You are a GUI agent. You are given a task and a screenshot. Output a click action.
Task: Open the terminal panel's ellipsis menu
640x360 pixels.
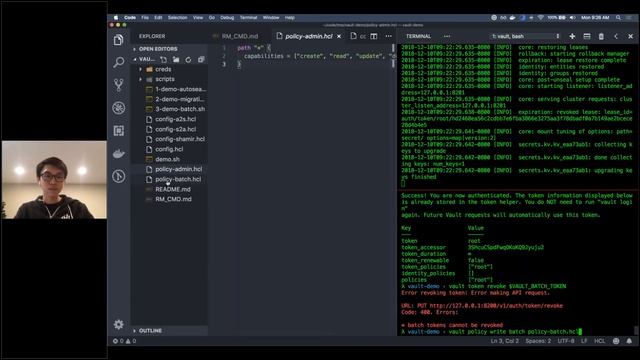tap(447, 36)
